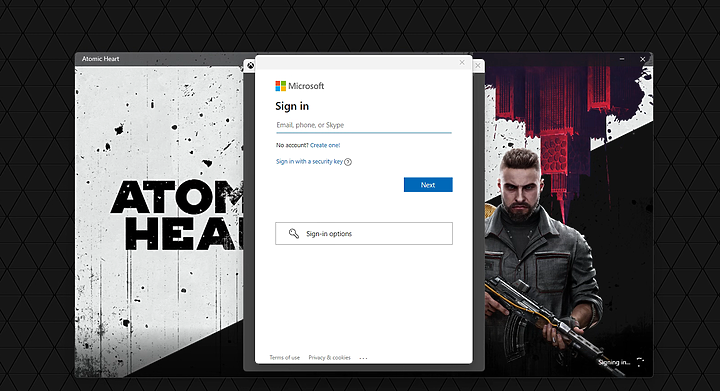Close the Atomic Heart window

[642, 59]
